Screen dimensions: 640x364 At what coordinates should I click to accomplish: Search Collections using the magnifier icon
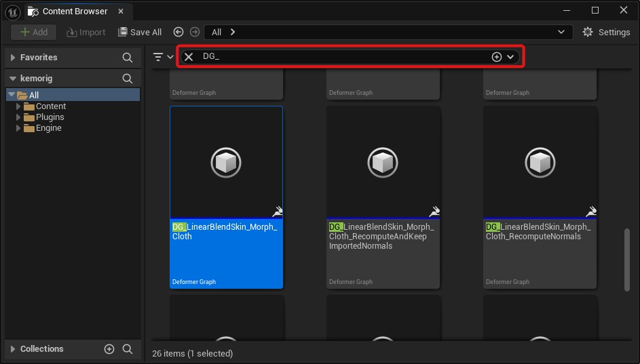[x=127, y=349]
